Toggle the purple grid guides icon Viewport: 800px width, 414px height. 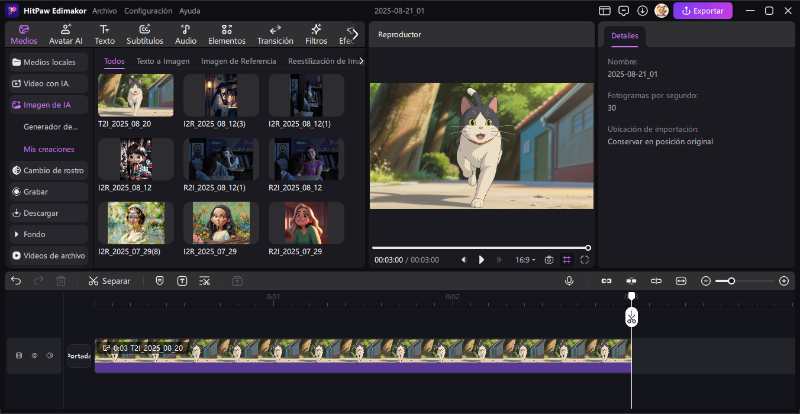567,260
